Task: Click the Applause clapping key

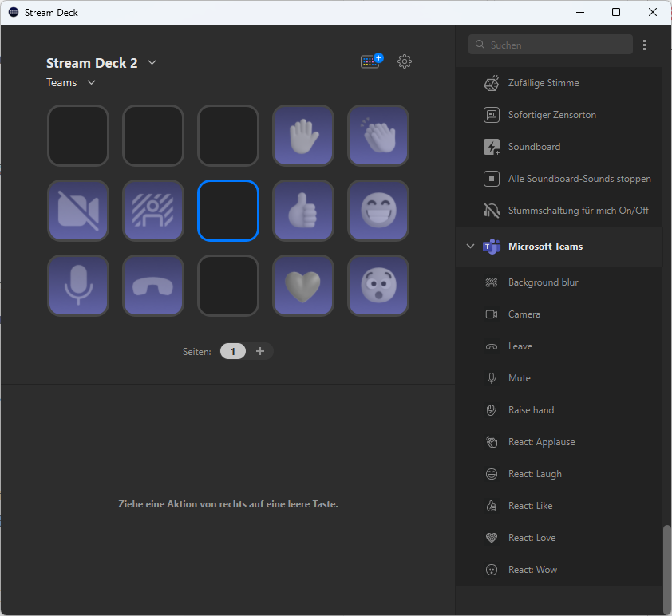Action: [x=378, y=136]
